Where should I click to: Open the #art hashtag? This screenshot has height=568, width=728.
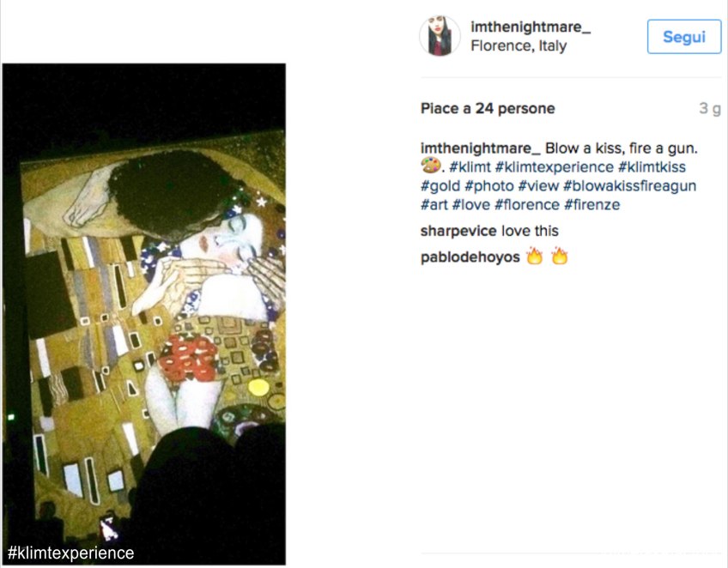tap(434, 205)
